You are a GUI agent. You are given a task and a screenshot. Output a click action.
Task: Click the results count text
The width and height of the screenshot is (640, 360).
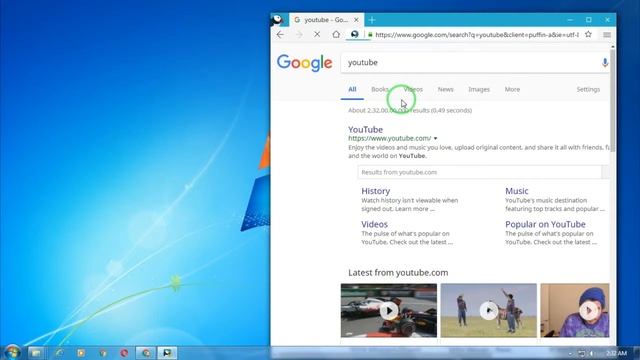click(x=410, y=110)
